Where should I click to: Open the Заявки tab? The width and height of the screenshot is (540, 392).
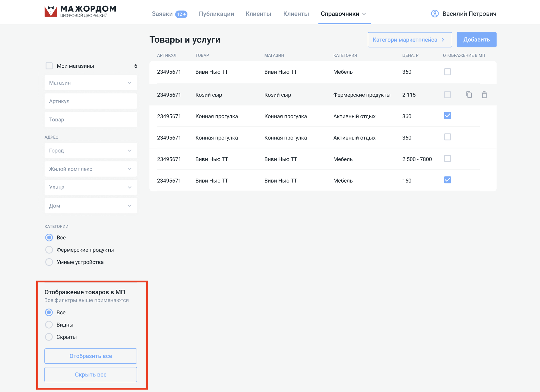(162, 14)
